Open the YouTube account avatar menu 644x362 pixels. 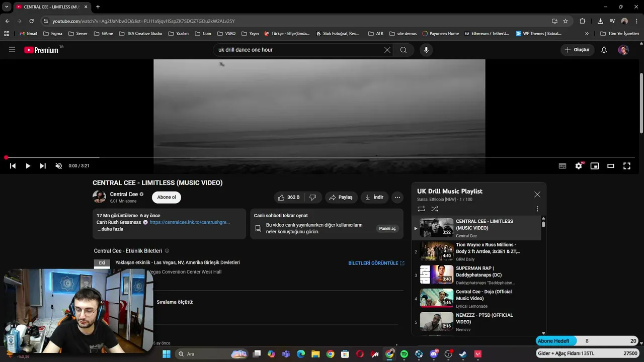(x=623, y=50)
